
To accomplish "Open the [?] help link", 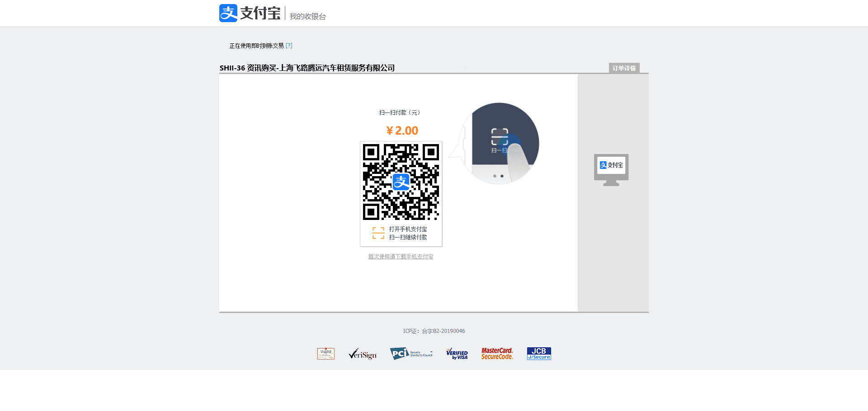I will [289, 46].
